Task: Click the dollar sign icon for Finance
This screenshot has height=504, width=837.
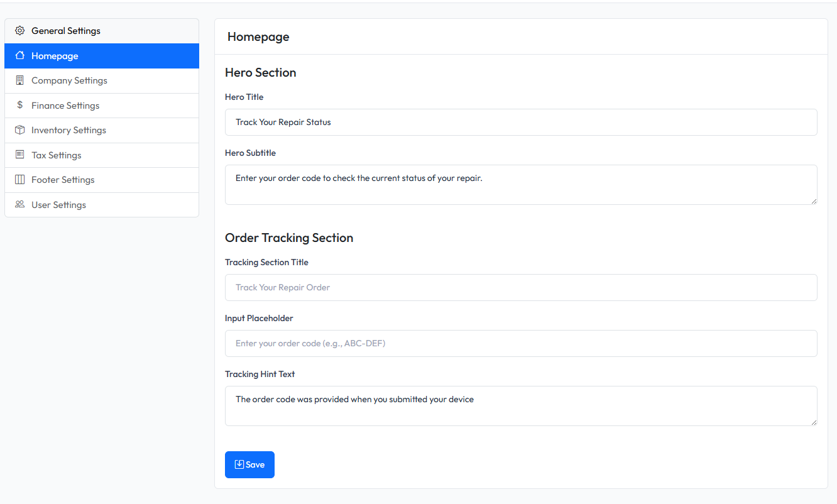Action: tap(19, 105)
